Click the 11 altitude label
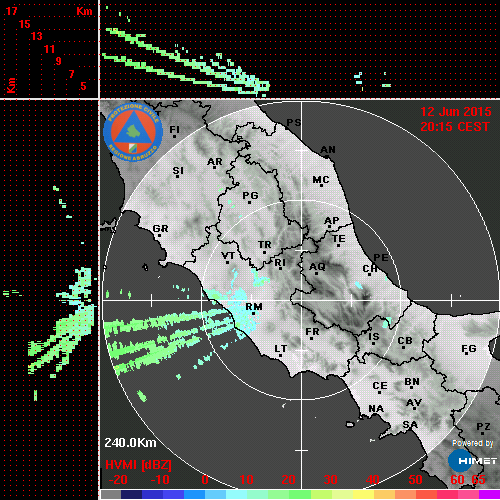This screenshot has width=500, height=500. pos(49,49)
